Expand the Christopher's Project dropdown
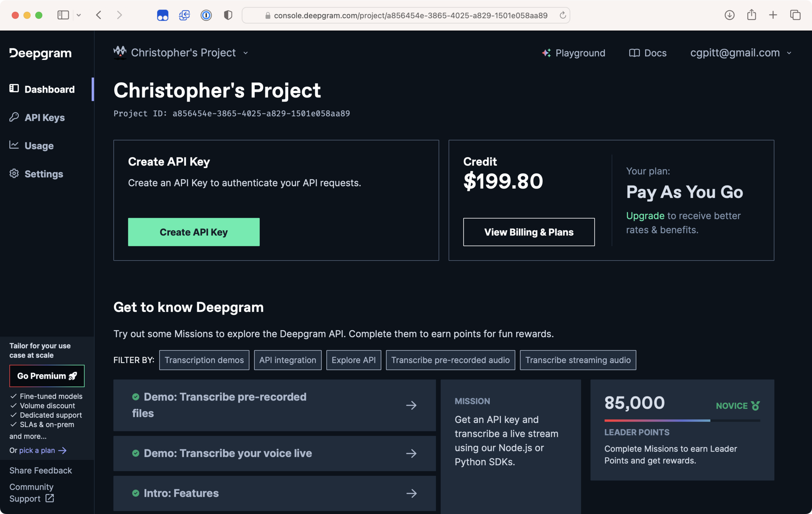 click(246, 53)
